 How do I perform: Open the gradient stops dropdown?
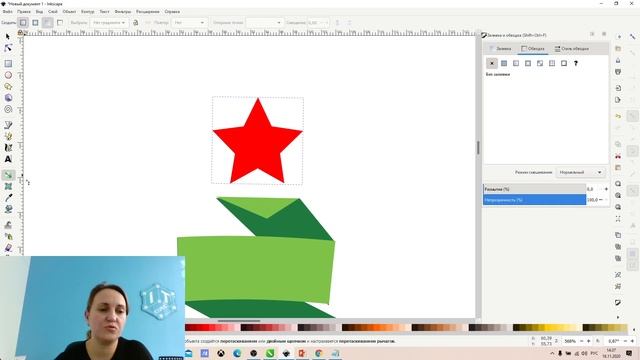[x=264, y=22]
